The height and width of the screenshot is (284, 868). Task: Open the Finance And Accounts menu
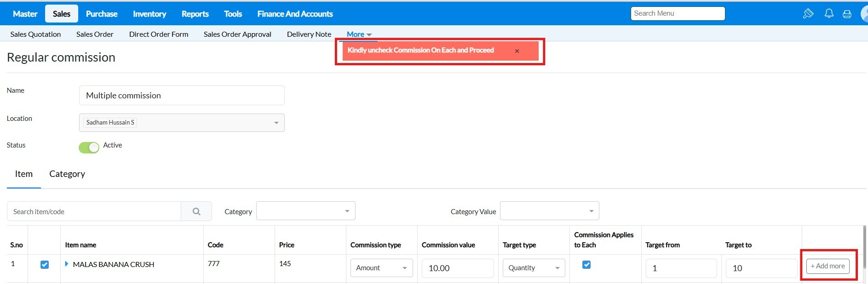[295, 14]
